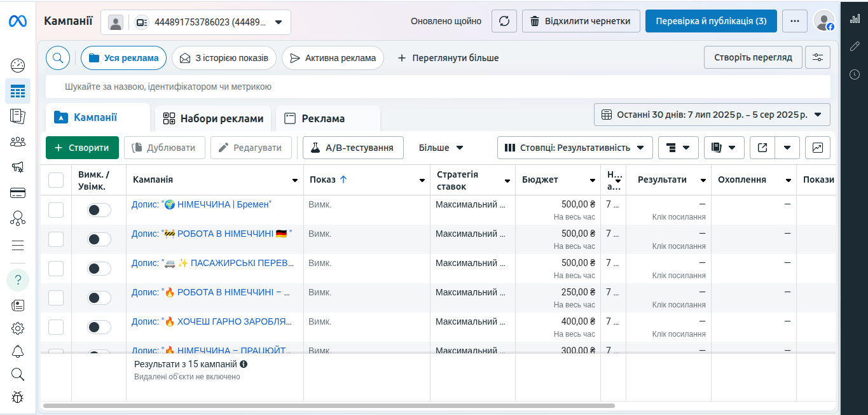Click the Ads megaphone icon in sidebar
This screenshot has height=415, width=868.
[x=17, y=167]
